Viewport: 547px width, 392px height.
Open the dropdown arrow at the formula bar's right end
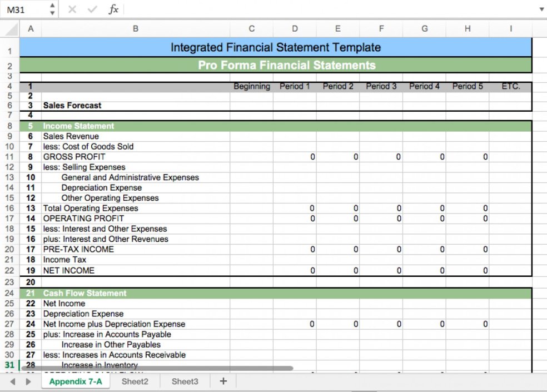[541, 9]
